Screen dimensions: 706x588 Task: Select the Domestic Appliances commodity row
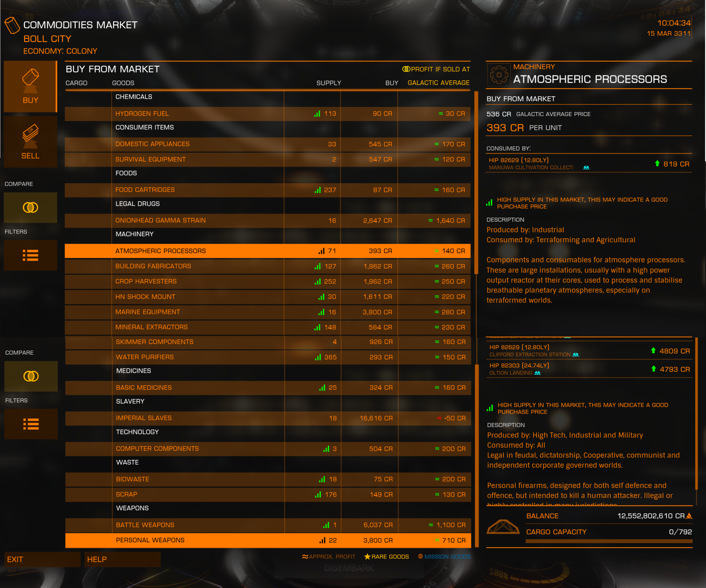coord(267,144)
